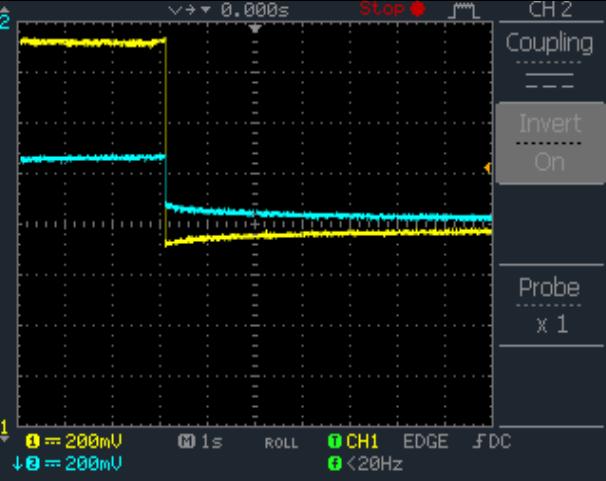This screenshot has width=606, height=481.
Task: Click the channel 2 200mV scale value
Action: [x=93, y=463]
